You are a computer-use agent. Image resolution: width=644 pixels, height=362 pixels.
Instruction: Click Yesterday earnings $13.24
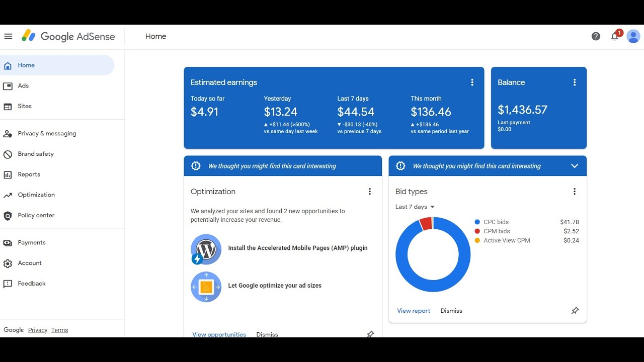tap(281, 112)
